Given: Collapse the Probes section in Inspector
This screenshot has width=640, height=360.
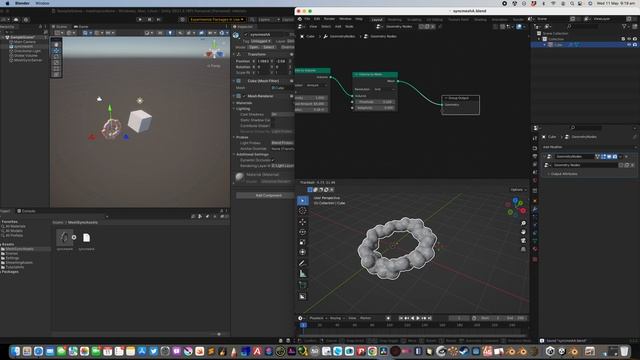Looking at the screenshot, I should (x=235, y=137).
